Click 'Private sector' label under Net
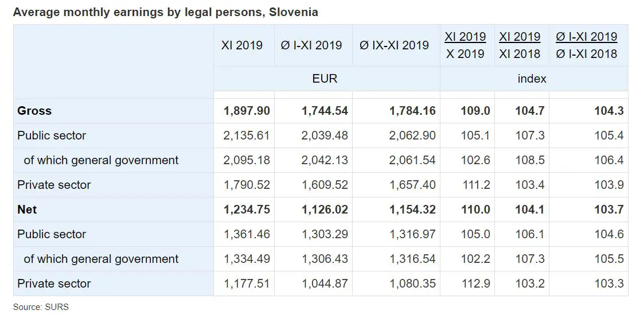The image size is (644, 318). pos(54,284)
